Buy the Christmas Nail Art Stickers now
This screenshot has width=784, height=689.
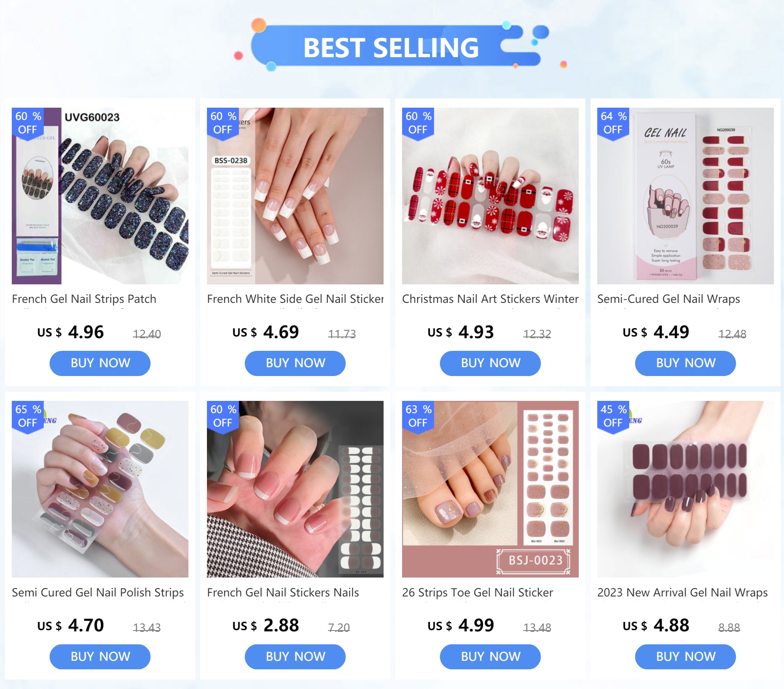[490, 363]
